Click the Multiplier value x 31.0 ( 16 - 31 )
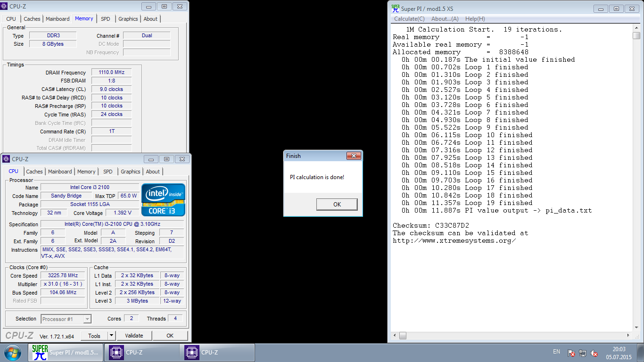The image size is (644, 362). pyautogui.click(x=63, y=284)
